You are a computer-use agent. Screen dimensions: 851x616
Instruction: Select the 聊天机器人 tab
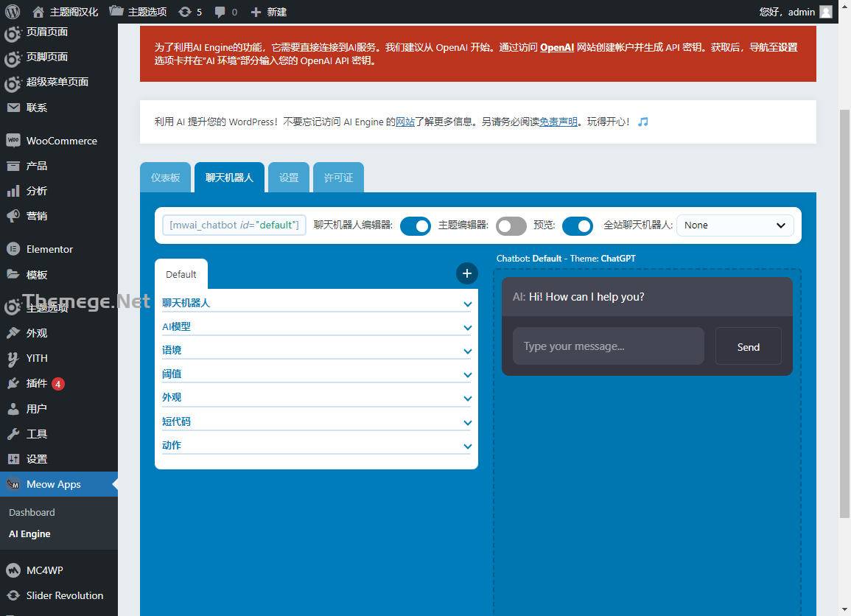pyautogui.click(x=230, y=178)
